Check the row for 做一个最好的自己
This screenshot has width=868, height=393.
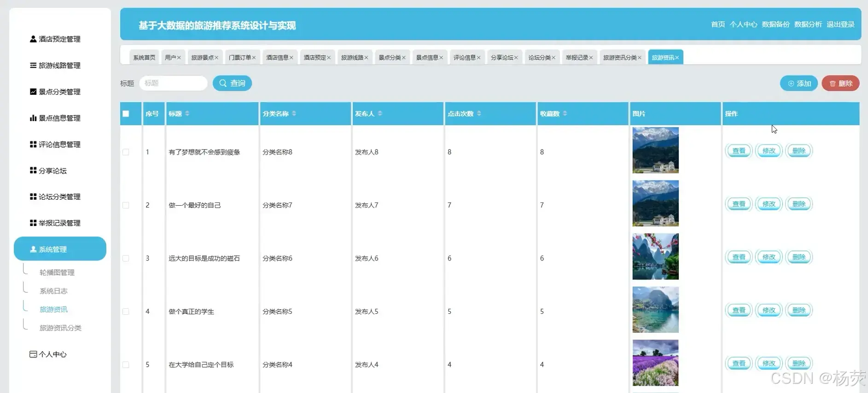(x=126, y=205)
